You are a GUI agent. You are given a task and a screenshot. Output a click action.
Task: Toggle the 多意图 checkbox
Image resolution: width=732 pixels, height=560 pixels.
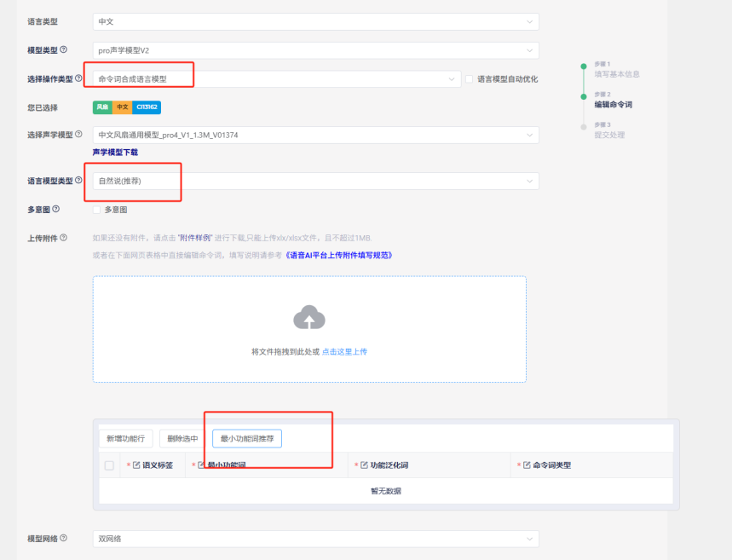(x=96, y=210)
